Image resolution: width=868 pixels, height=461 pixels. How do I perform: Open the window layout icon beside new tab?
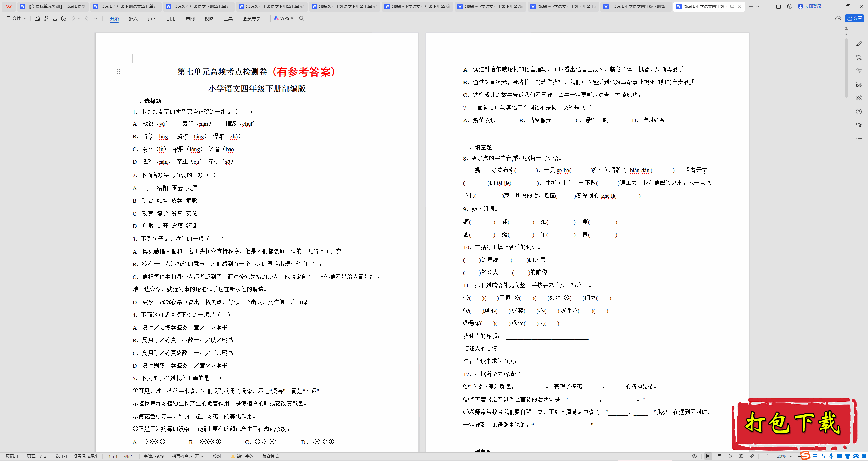(778, 6)
